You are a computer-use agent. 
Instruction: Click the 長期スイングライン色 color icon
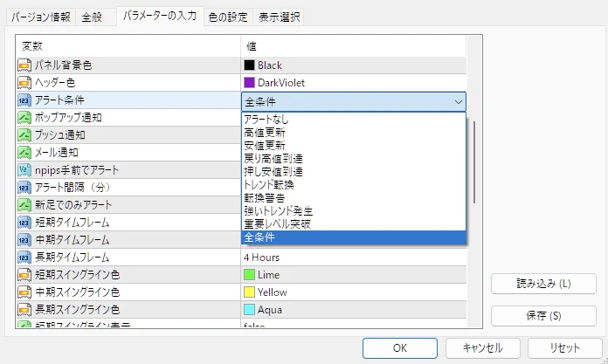click(24, 310)
